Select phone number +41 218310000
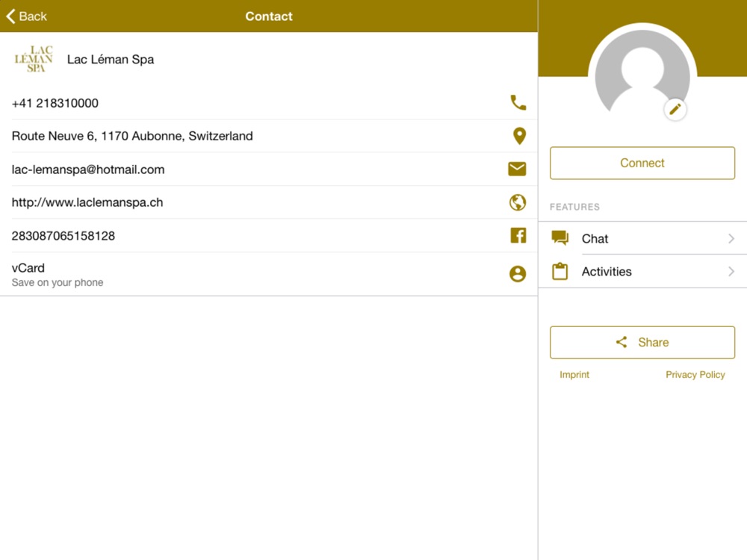This screenshot has width=747, height=560. click(55, 103)
